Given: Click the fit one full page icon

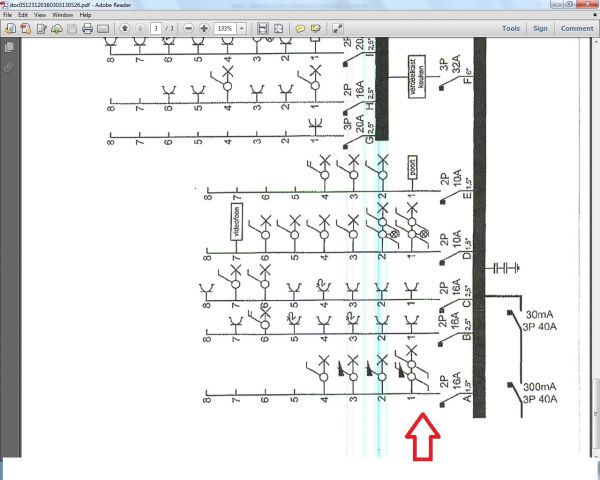Looking at the screenshot, I should click(x=279, y=28).
